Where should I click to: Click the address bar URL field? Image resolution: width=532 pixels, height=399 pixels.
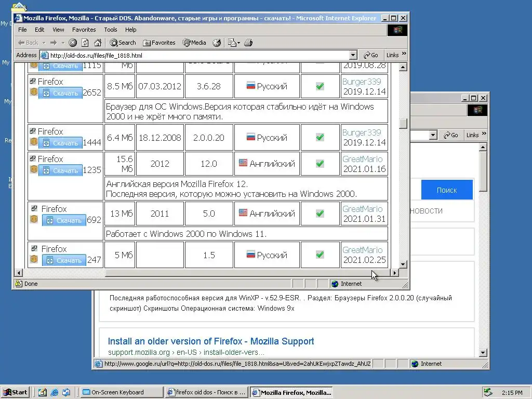199,55
